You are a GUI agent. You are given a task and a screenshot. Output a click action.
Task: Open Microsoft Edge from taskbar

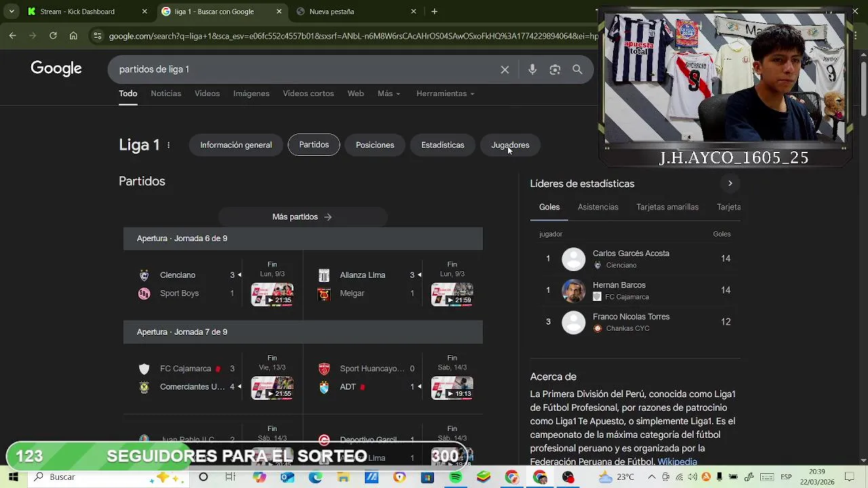(315, 477)
